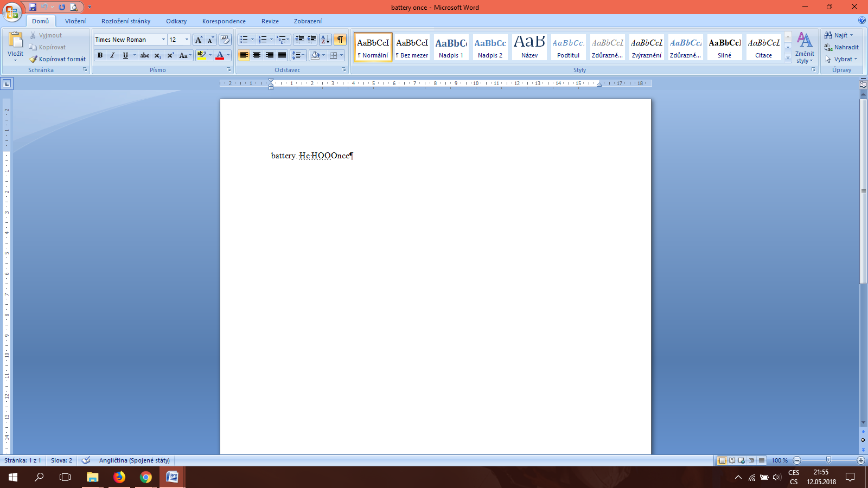Save the document from Quick Access Toolbar
The width and height of the screenshot is (868, 488).
pos(33,7)
